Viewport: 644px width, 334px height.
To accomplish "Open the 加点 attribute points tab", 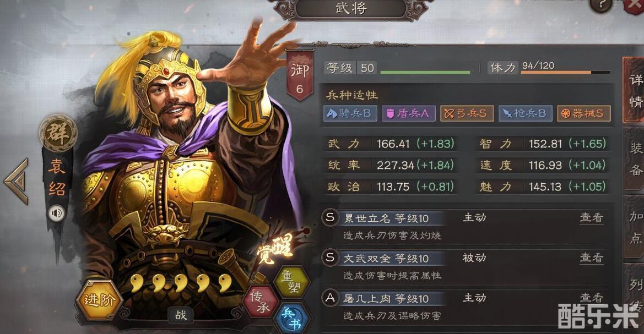I will 634,227.
